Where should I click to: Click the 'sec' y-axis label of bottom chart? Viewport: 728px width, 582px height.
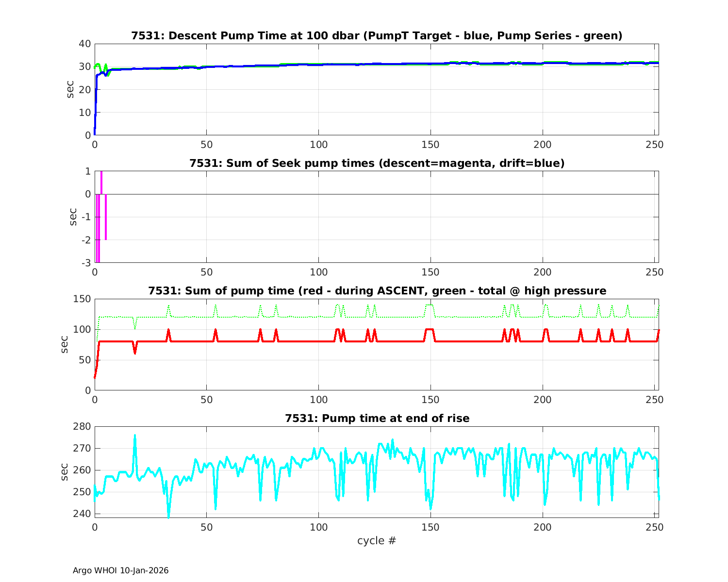[65, 472]
